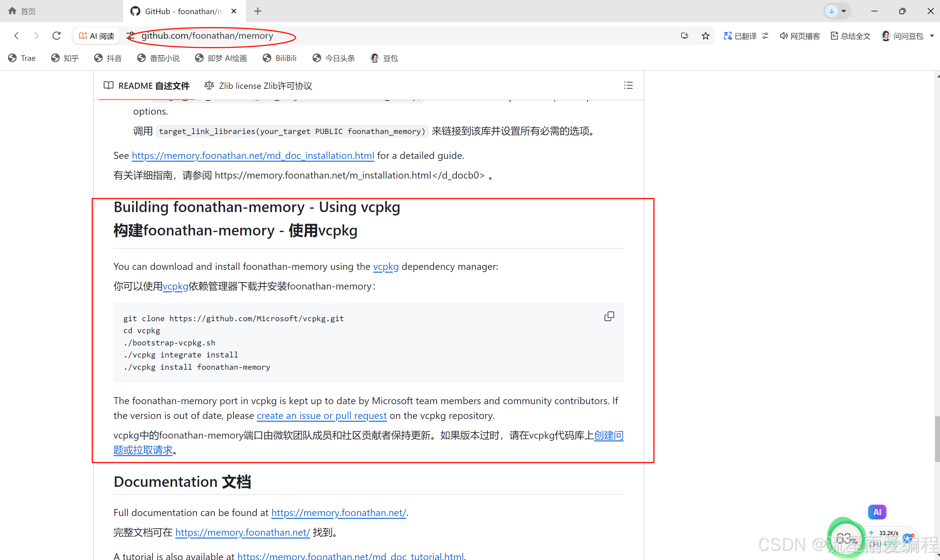Open the md_doc_installation.html guide link

point(253,156)
